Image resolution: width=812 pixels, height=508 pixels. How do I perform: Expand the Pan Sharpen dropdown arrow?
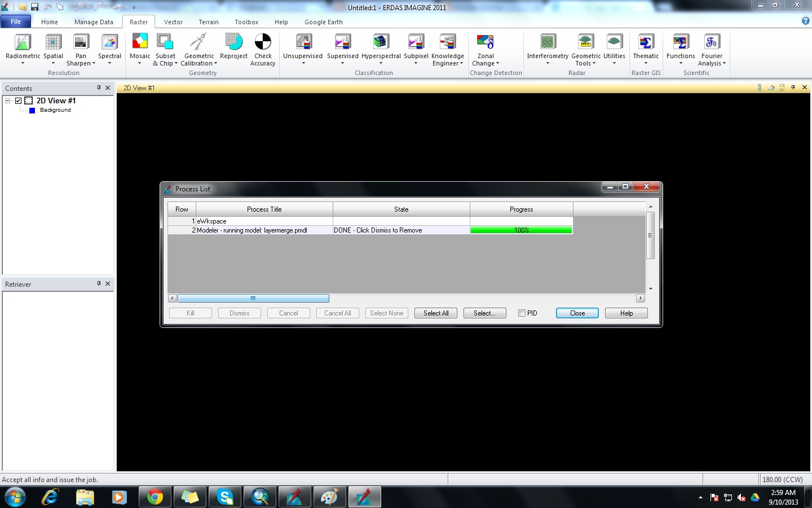coord(94,64)
